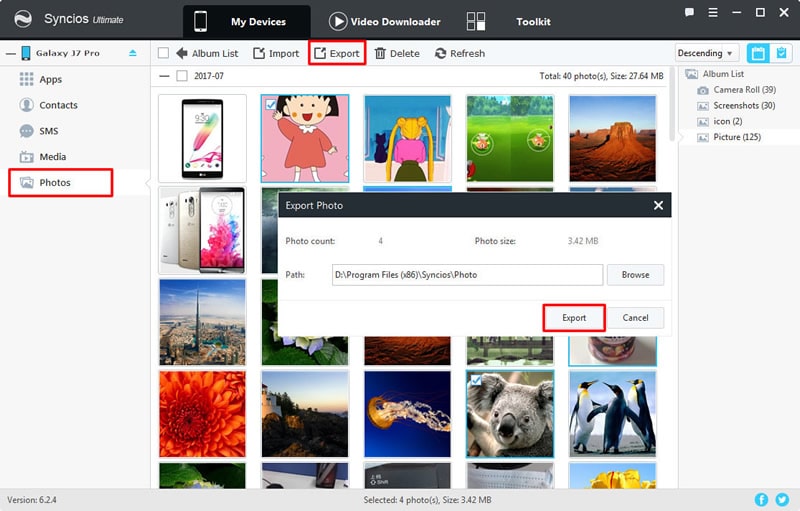Go back to Album List
Viewport: 800px width, 511px height.
[x=207, y=53]
